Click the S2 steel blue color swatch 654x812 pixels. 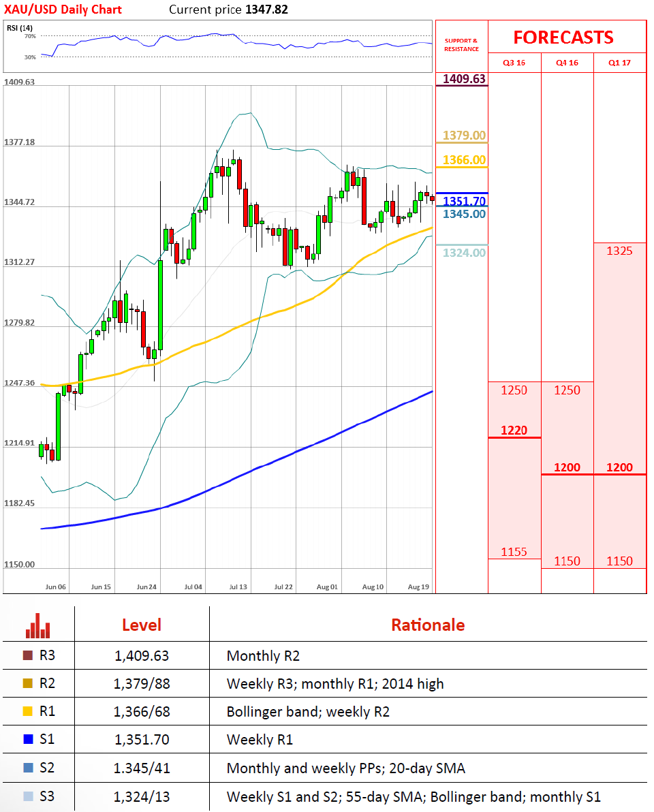pos(28,768)
